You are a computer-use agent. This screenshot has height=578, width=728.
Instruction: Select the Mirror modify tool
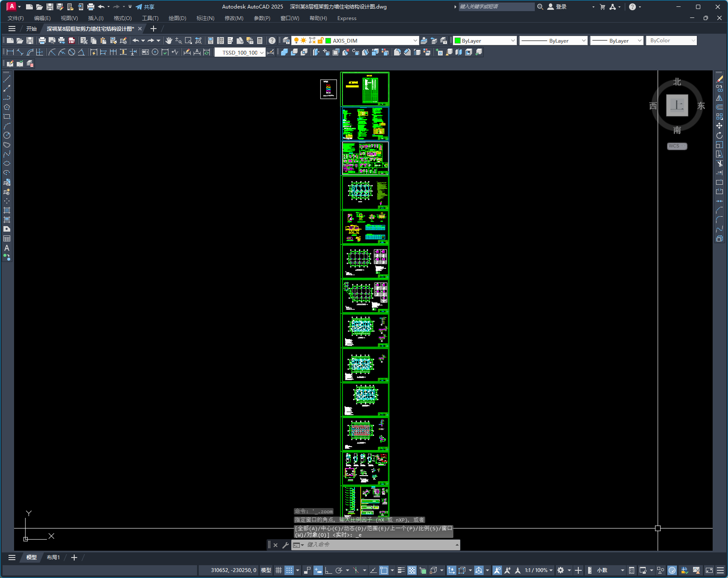point(719,98)
